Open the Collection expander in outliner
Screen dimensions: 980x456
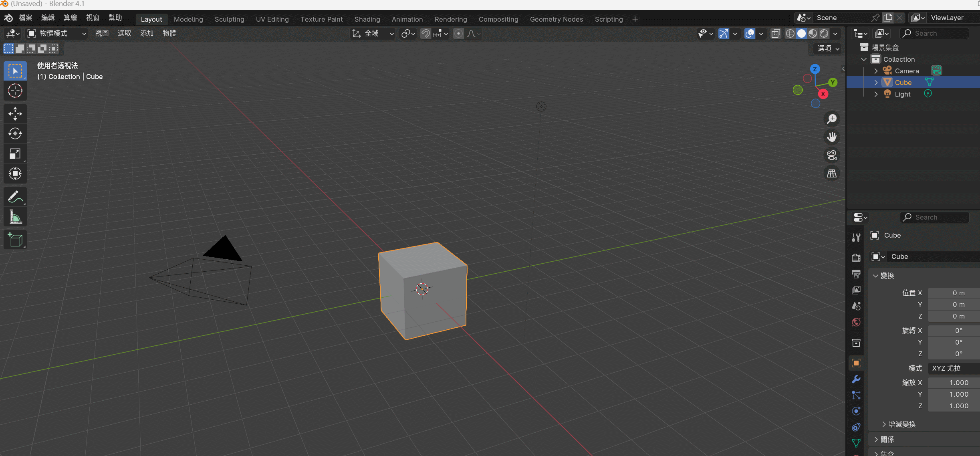(x=864, y=59)
